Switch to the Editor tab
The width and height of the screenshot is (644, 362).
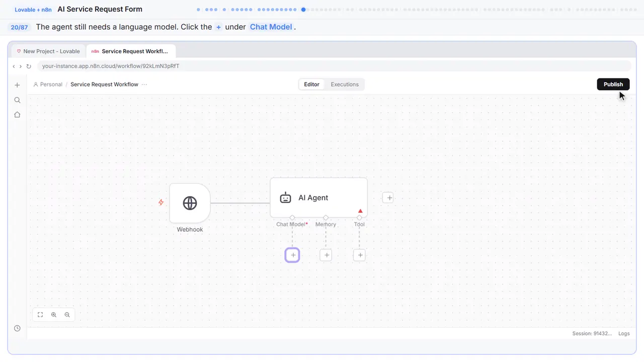tap(311, 84)
